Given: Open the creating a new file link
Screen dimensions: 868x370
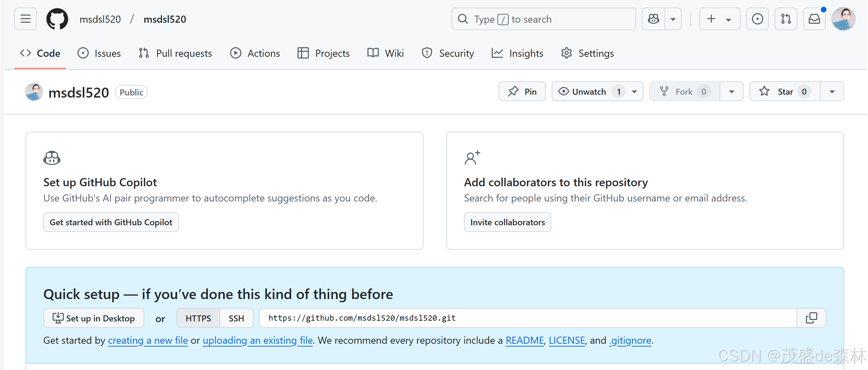Looking at the screenshot, I should click(x=148, y=340).
